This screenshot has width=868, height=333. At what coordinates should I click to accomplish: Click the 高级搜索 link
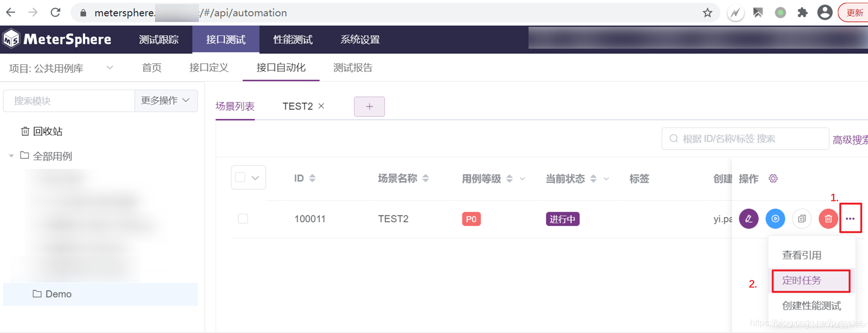click(850, 140)
